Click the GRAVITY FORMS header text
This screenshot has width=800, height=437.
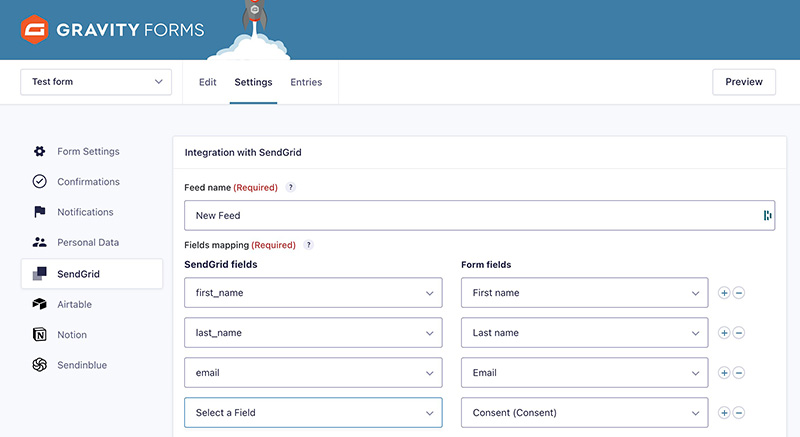[130, 30]
